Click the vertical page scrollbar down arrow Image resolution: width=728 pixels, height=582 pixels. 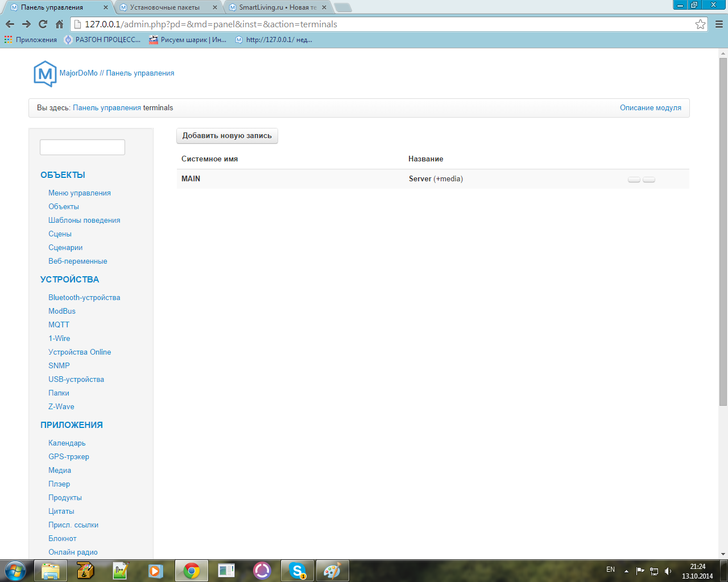coord(723,554)
